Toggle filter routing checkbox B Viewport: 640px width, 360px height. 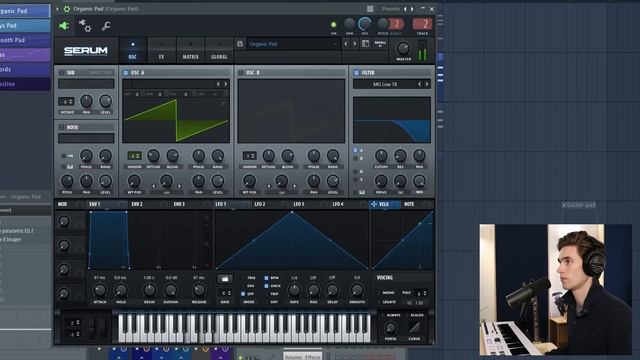point(355,158)
